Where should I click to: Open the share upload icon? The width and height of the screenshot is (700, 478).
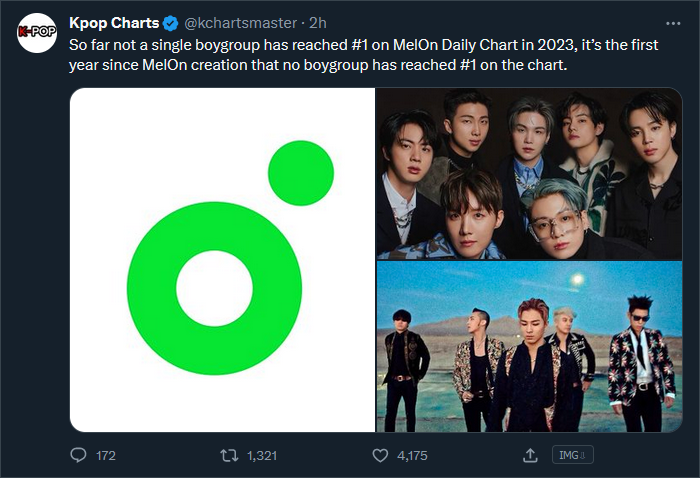[530, 455]
